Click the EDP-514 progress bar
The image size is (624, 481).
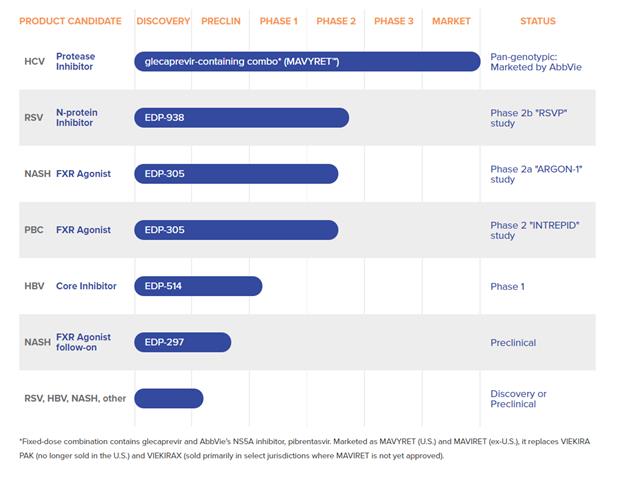198,286
